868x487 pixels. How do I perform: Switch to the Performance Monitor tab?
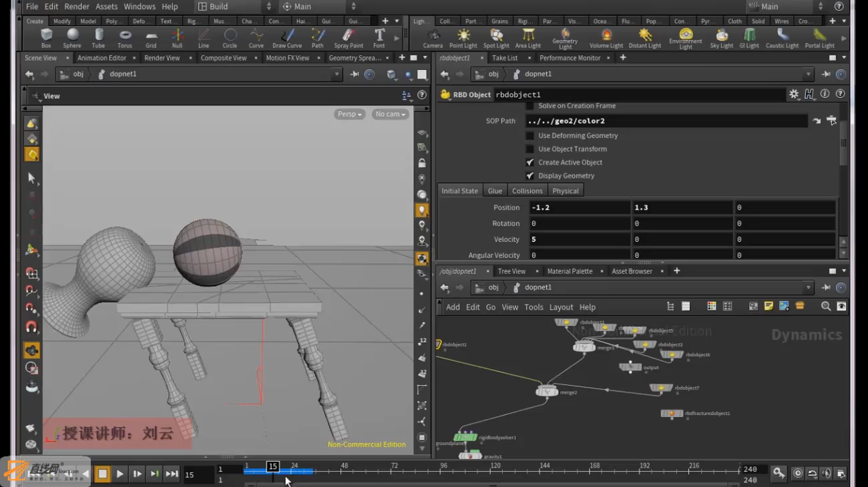click(570, 58)
